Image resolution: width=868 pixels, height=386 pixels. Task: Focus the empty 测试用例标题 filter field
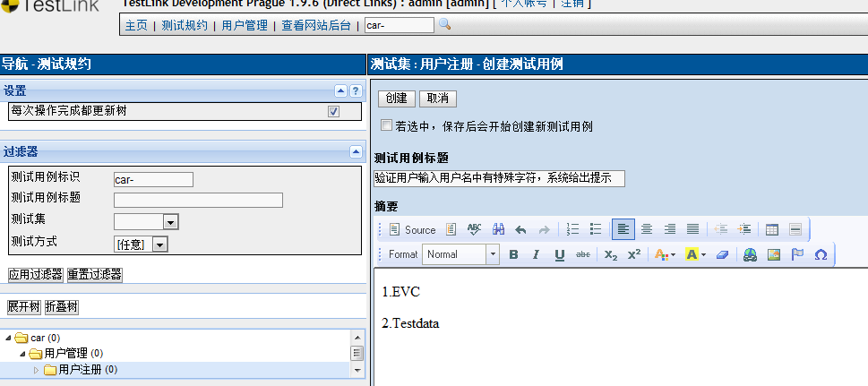pyautogui.click(x=198, y=200)
